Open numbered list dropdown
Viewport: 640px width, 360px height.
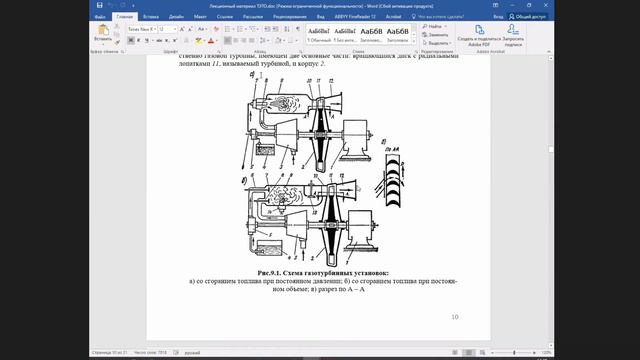click(x=246, y=29)
